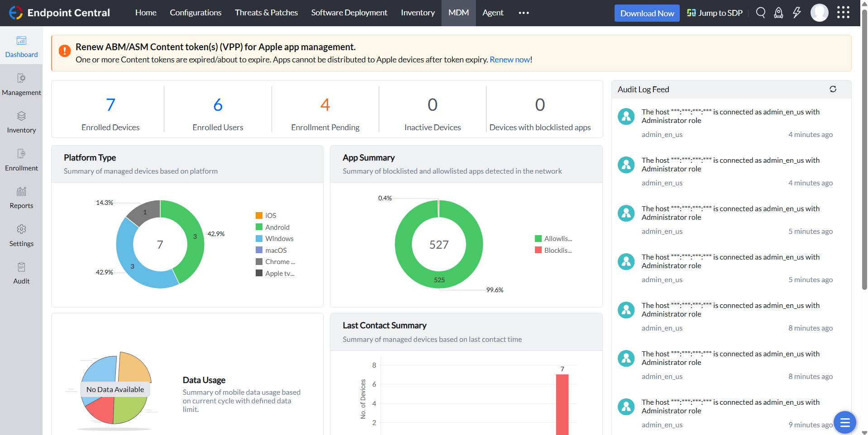Open the rocket notifications icon
Screen dimensions: 868x435
point(778,13)
